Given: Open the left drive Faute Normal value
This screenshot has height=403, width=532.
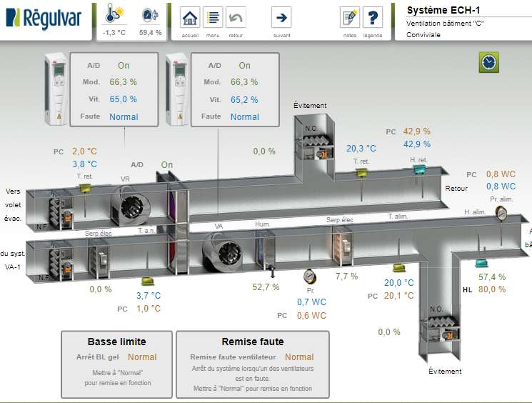Looking at the screenshot, I should point(124,116).
